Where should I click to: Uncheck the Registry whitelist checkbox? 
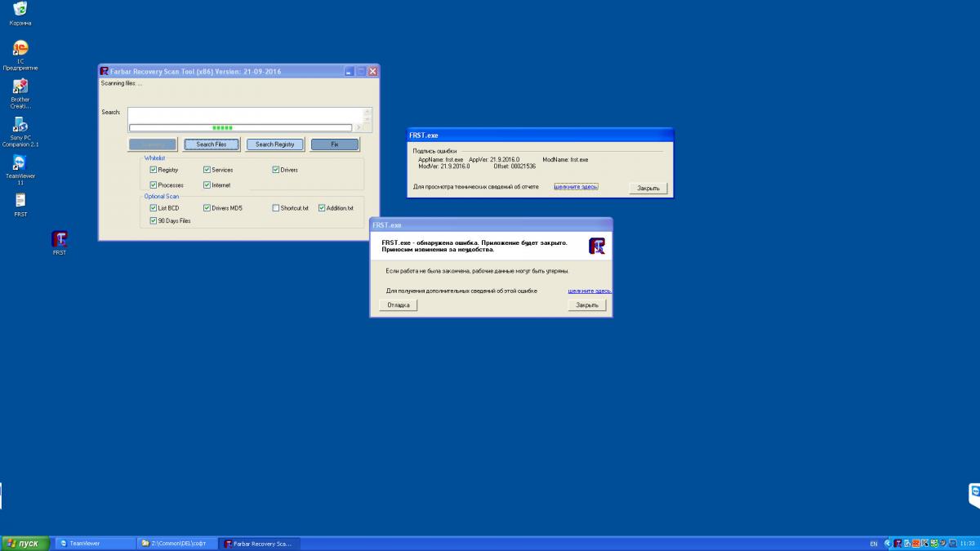[153, 170]
